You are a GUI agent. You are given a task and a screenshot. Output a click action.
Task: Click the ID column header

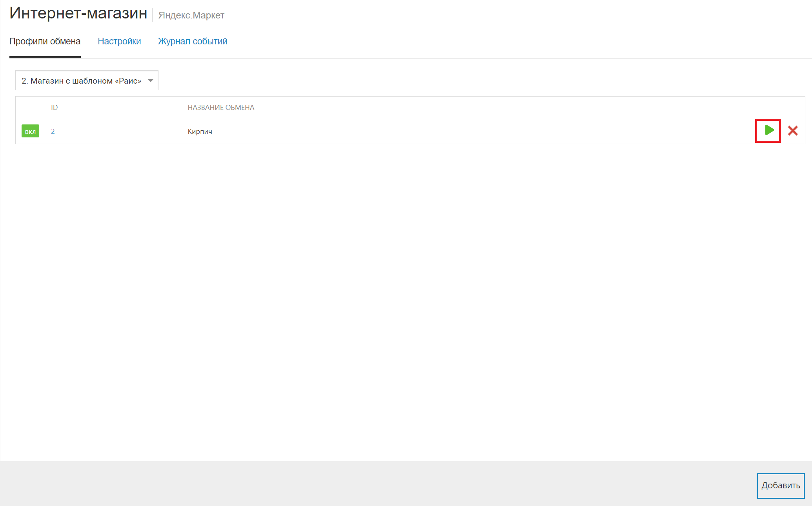(54, 108)
